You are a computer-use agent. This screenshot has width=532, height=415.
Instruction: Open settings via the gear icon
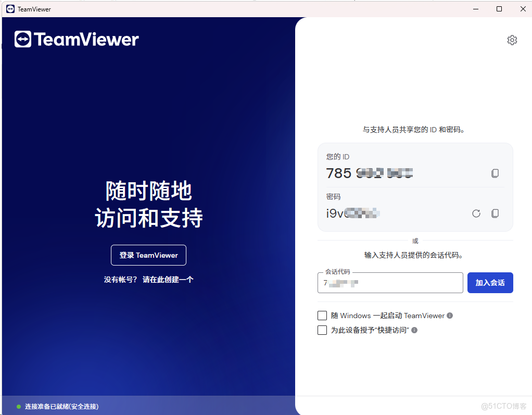(x=512, y=40)
